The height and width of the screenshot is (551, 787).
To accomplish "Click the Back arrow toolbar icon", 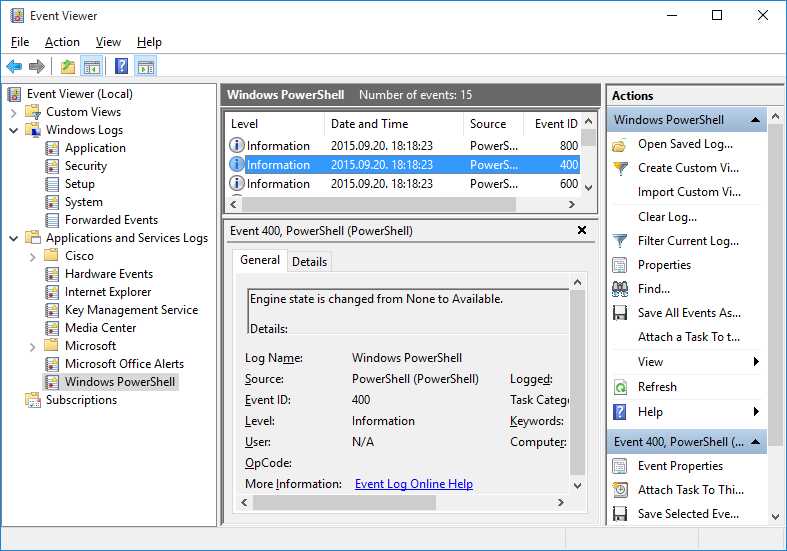I will [x=14, y=66].
